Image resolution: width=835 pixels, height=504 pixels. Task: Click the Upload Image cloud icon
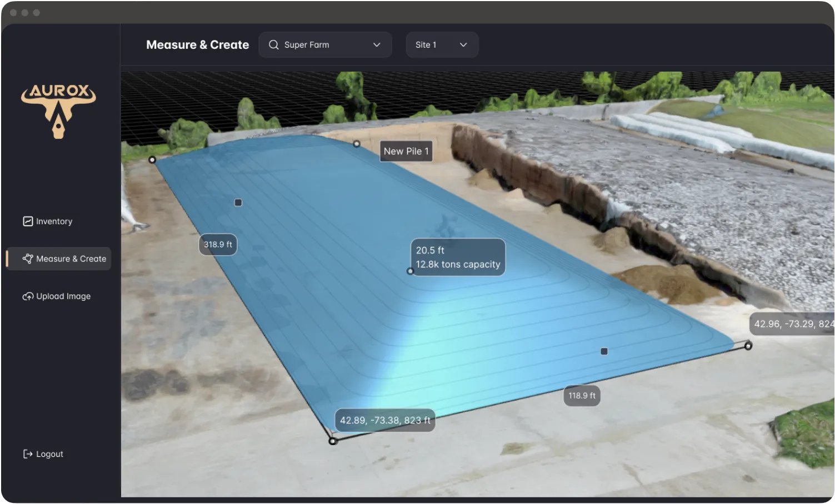click(x=28, y=296)
